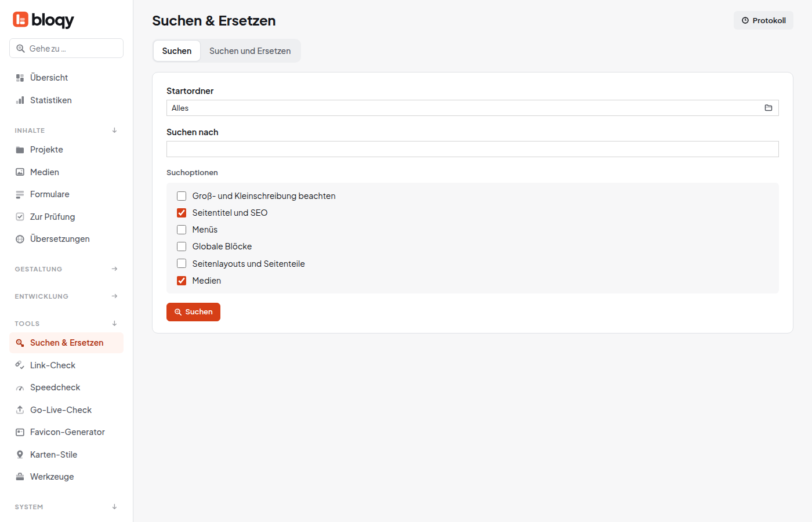Check the Menüs search option

[182, 230]
